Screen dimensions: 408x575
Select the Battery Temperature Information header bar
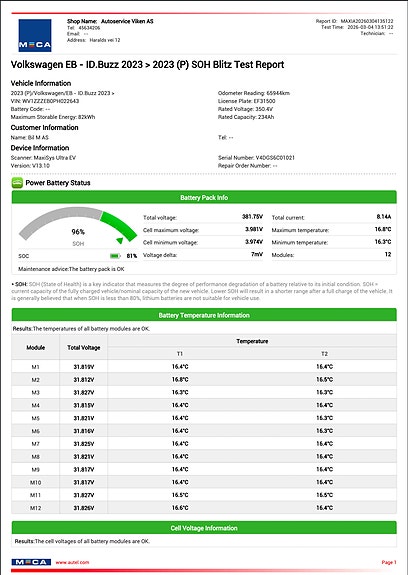pos(204,315)
